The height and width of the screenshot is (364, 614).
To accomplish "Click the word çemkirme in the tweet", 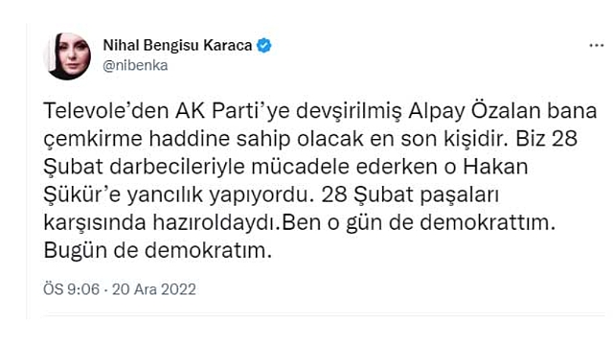I will [x=93, y=139].
